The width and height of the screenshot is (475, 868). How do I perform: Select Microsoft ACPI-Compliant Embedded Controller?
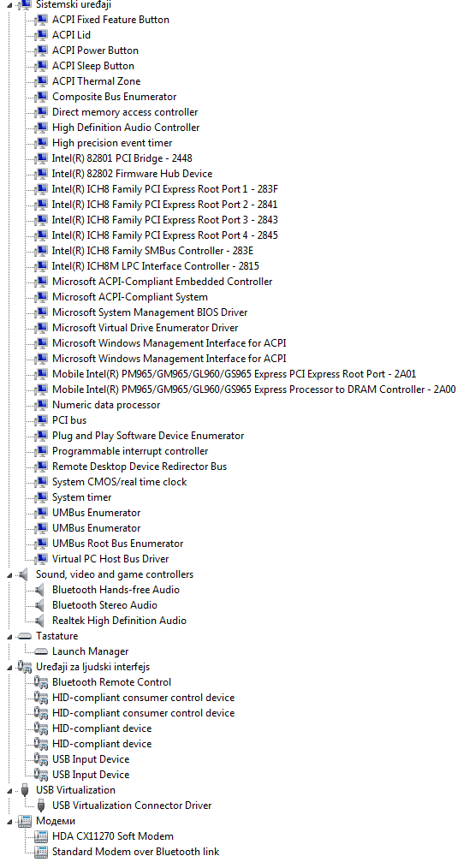tap(163, 282)
